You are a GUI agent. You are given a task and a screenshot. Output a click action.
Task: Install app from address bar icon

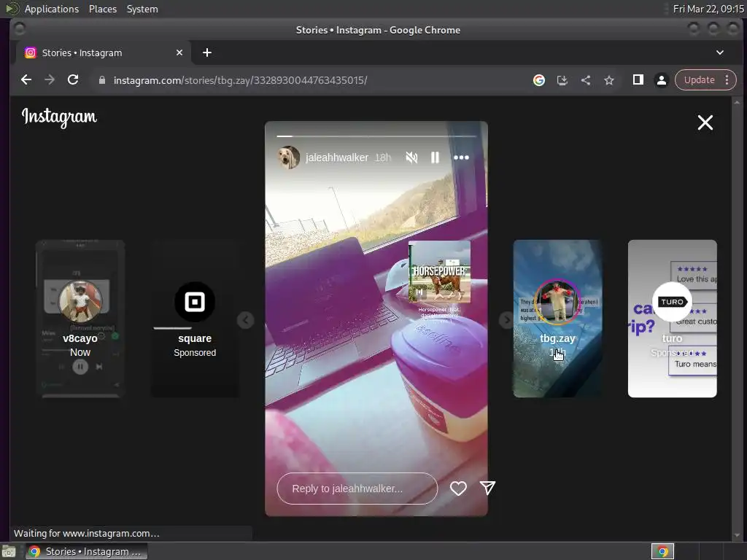(x=562, y=80)
